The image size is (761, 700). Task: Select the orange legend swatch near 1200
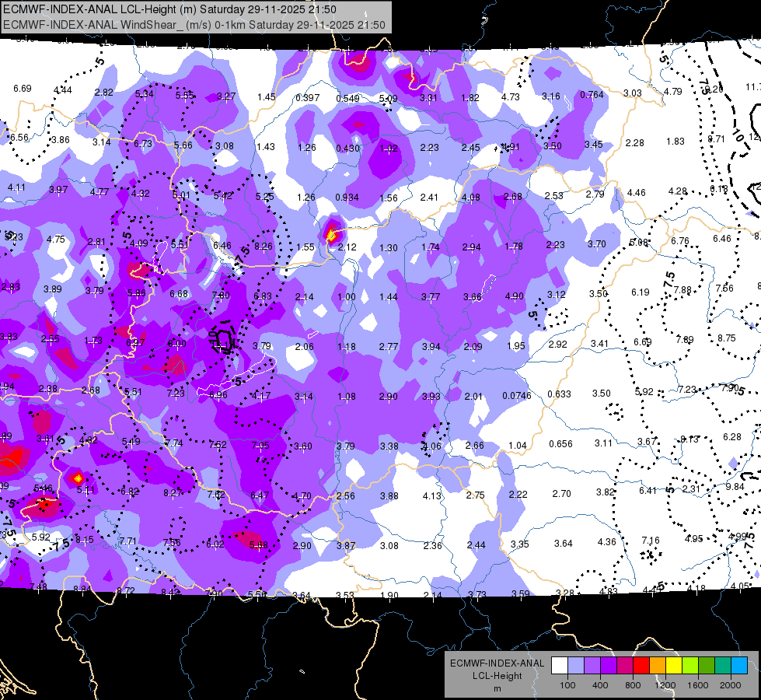click(x=658, y=666)
